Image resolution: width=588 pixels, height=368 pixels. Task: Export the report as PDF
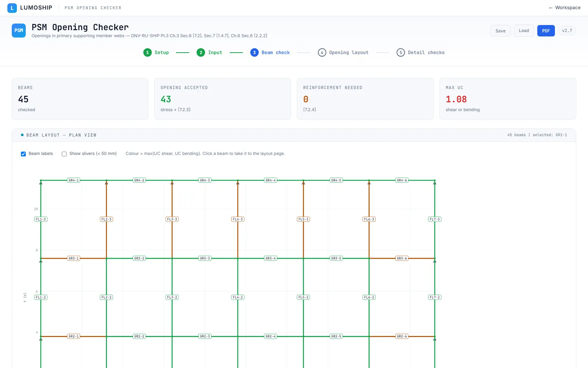[546, 31]
